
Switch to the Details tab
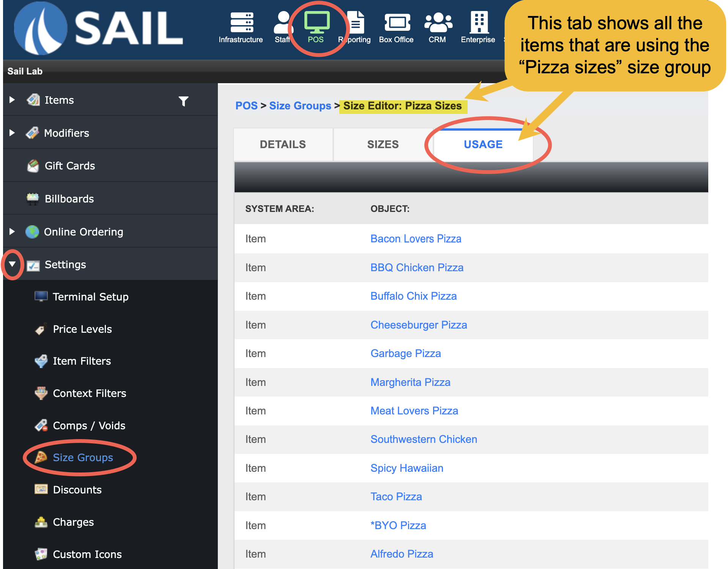283,145
